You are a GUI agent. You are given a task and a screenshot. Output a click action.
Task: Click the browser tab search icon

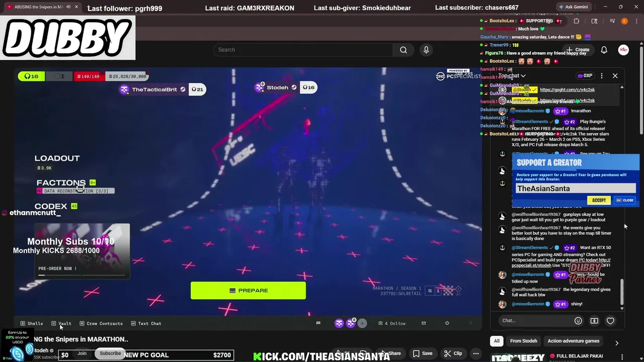coord(594,21)
